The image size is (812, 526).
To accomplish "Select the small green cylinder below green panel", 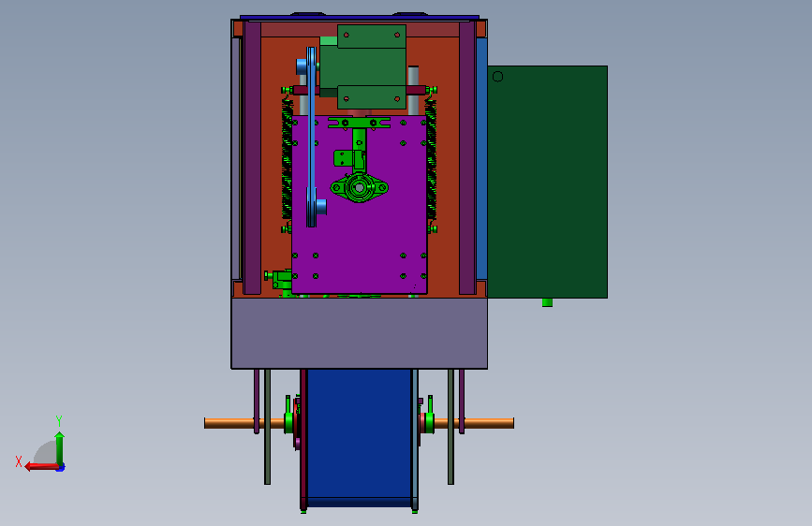I will click(547, 302).
